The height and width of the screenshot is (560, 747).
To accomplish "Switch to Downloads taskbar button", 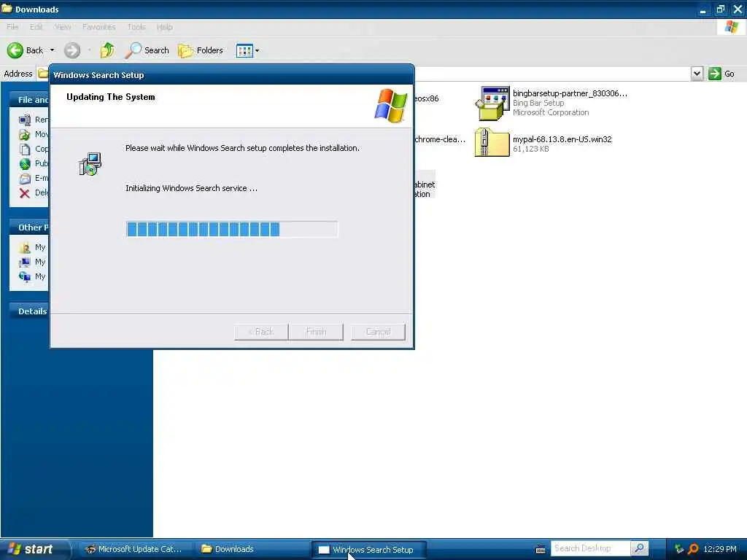I will [252, 549].
